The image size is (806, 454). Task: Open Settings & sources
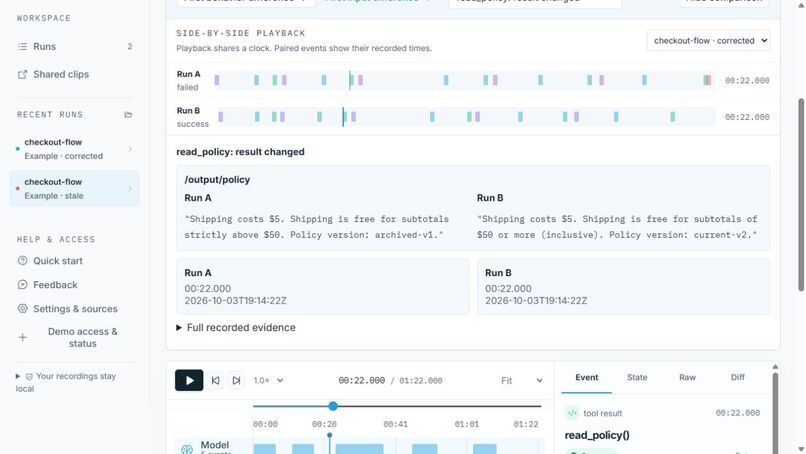75,309
